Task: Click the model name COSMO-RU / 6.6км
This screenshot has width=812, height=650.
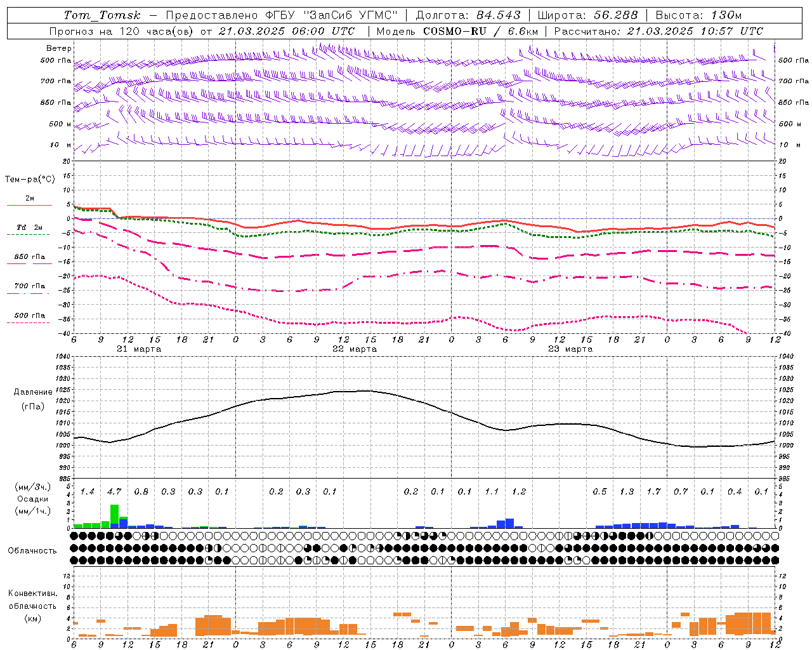Action: (481, 31)
